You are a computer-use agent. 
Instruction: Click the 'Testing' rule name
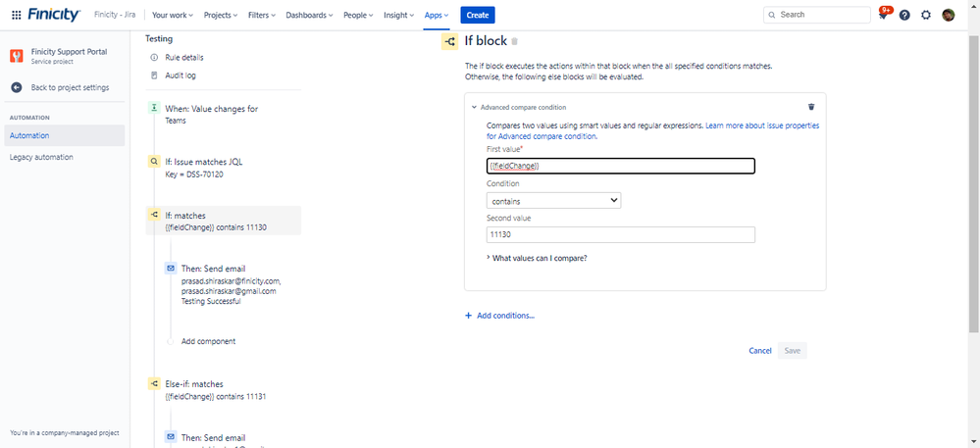(x=159, y=39)
